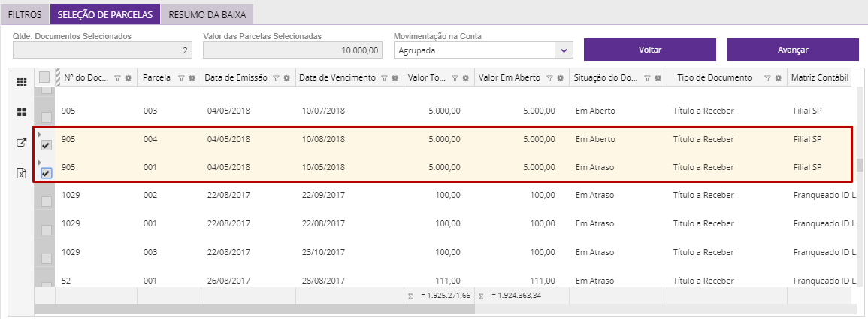Open the RESUMO DA BAIXA tab
868x319 pixels.
[207, 14]
